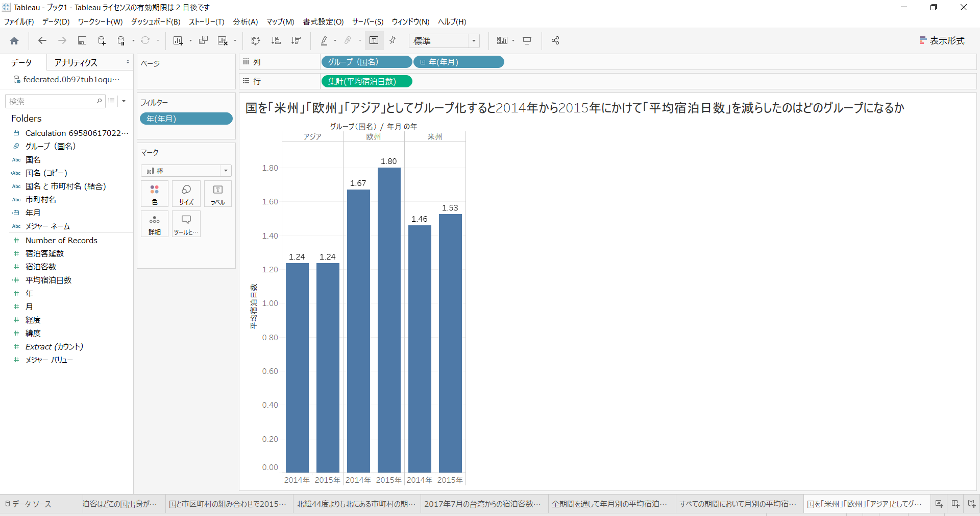Click the group members paperclip icon
Viewport: 980px width, 516px height.
(x=348, y=41)
